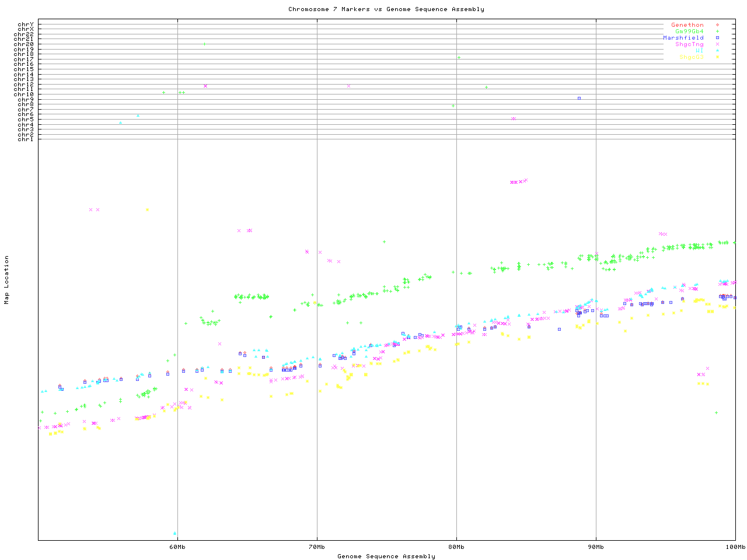Click the magenta x marker beside ShgcTng
Image resolution: width=747 pixels, height=560 pixels.
tap(717, 44)
